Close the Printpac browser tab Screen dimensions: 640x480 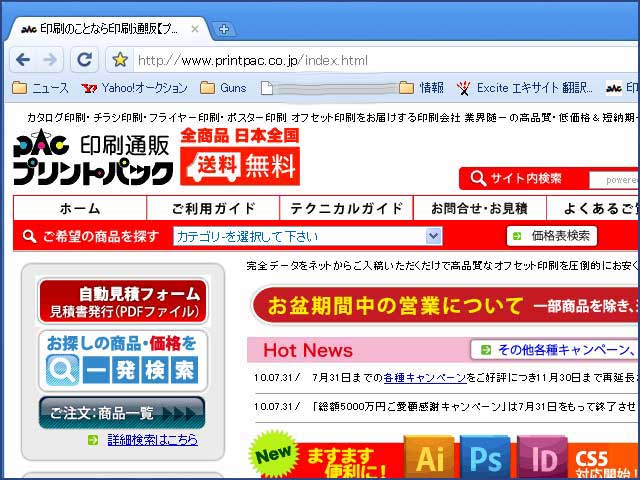(x=195, y=29)
